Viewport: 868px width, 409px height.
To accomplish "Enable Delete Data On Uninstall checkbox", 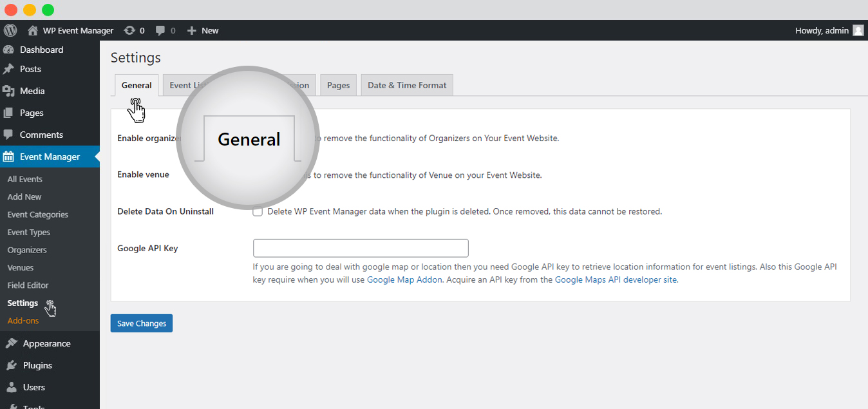I will click(258, 211).
